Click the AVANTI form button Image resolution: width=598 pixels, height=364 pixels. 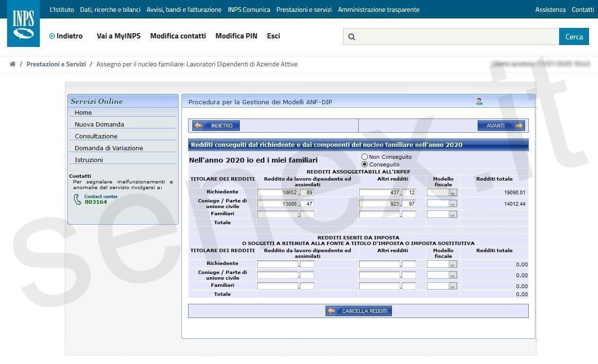501,126
